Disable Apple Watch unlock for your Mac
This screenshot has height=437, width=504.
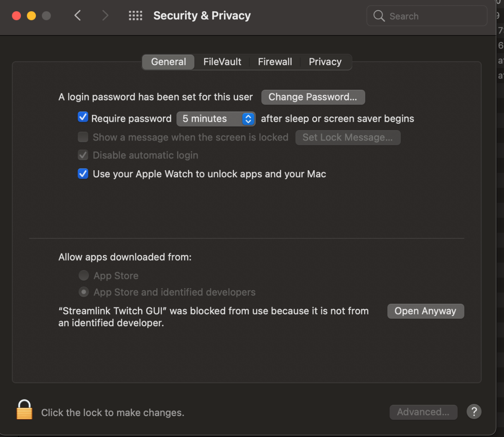click(x=83, y=174)
